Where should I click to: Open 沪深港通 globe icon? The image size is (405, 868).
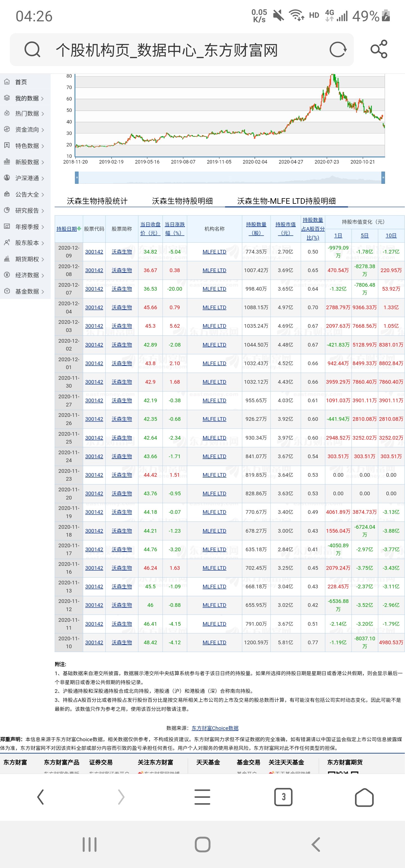tap(7, 178)
